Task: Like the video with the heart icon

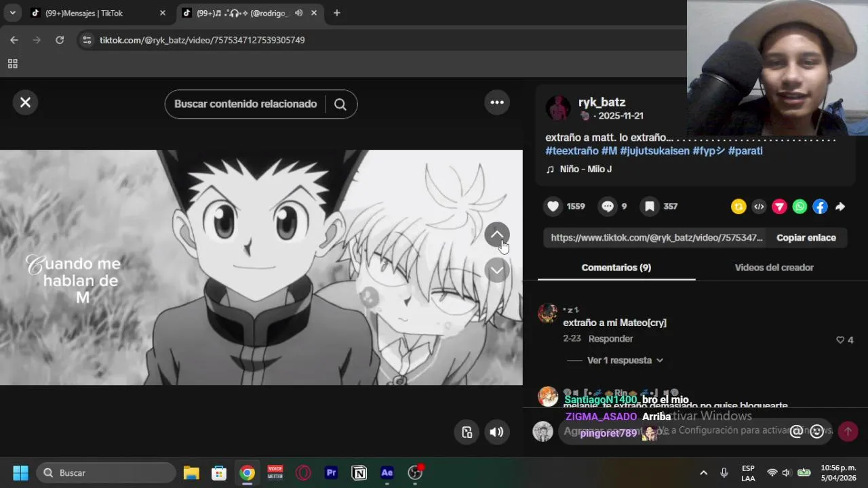Action: (553, 207)
